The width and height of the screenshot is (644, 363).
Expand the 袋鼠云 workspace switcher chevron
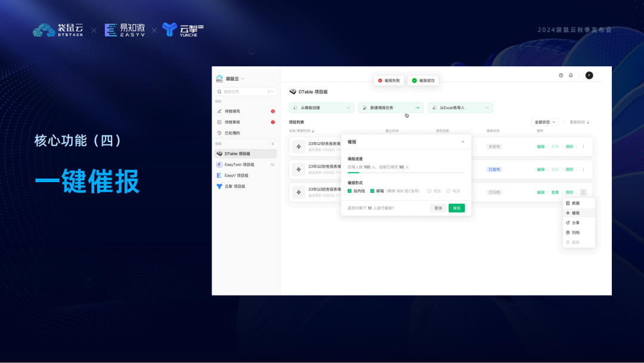pyautogui.click(x=244, y=78)
